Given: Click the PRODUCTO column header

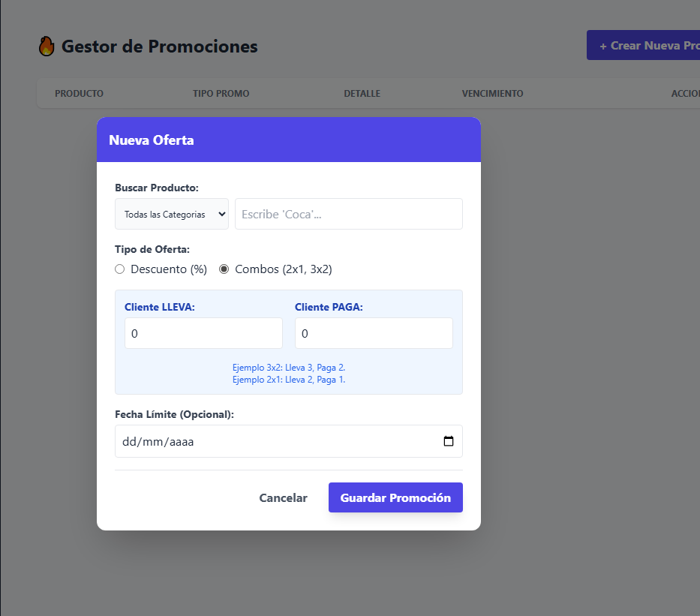Looking at the screenshot, I should pos(79,93).
